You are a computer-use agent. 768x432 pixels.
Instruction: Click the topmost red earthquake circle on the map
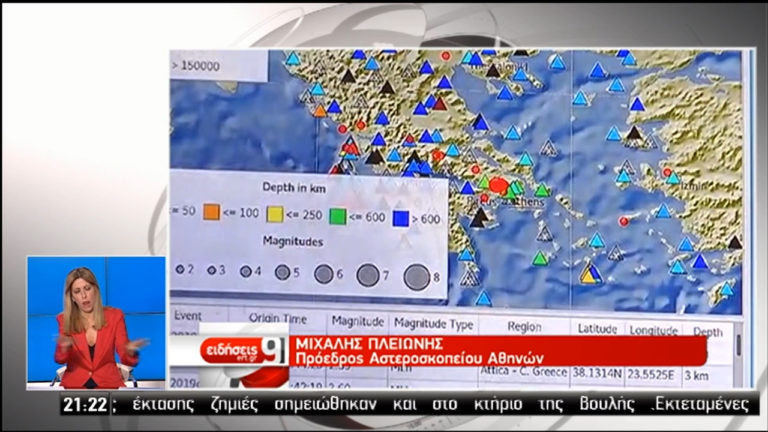pos(445,56)
